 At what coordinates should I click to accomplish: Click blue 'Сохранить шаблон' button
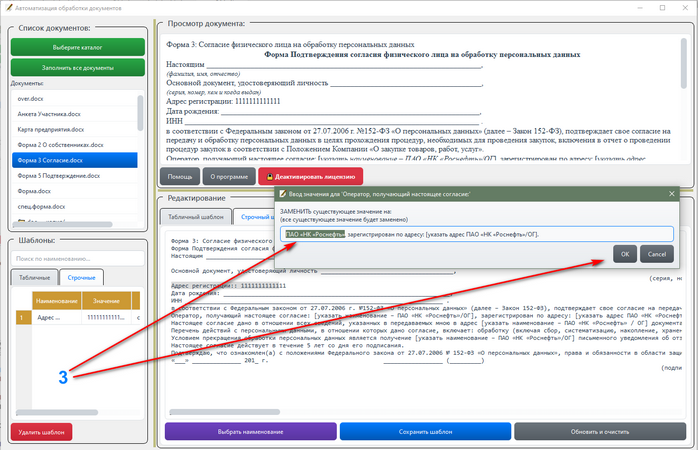[x=425, y=431]
